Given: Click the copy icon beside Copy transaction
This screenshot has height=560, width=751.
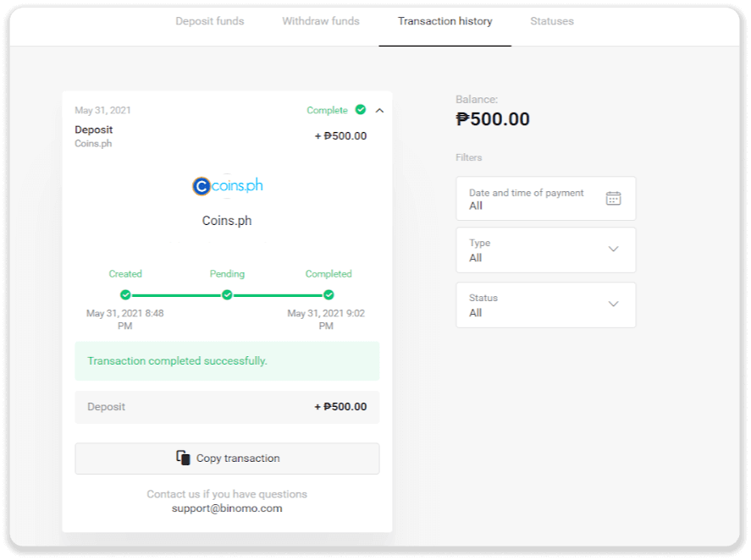Looking at the screenshot, I should 183,458.
